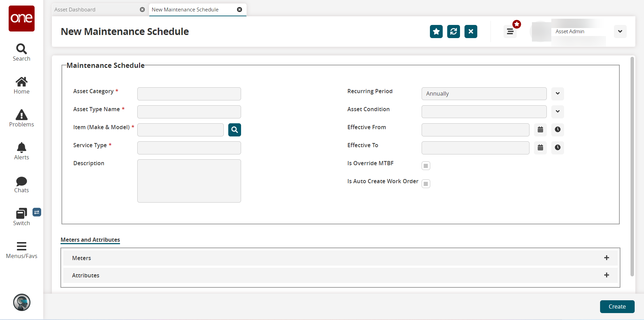Refresh the New Maintenance Schedule page
The image size is (644, 320).
453,32
